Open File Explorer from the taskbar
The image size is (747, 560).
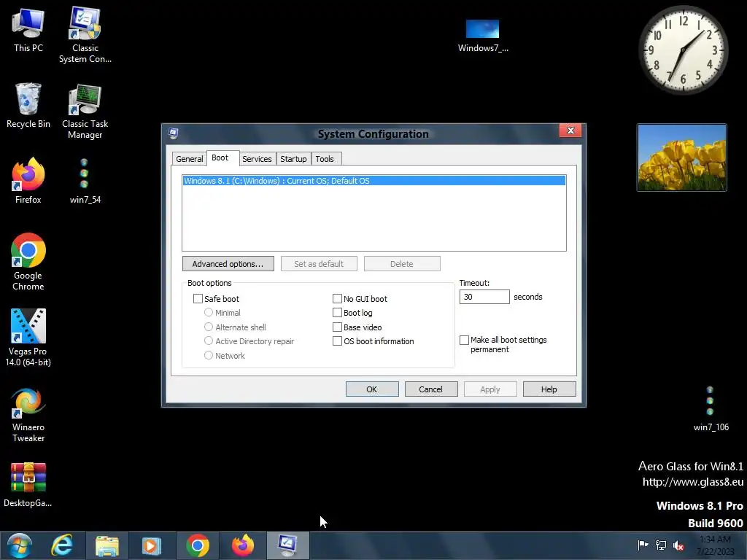click(107, 545)
